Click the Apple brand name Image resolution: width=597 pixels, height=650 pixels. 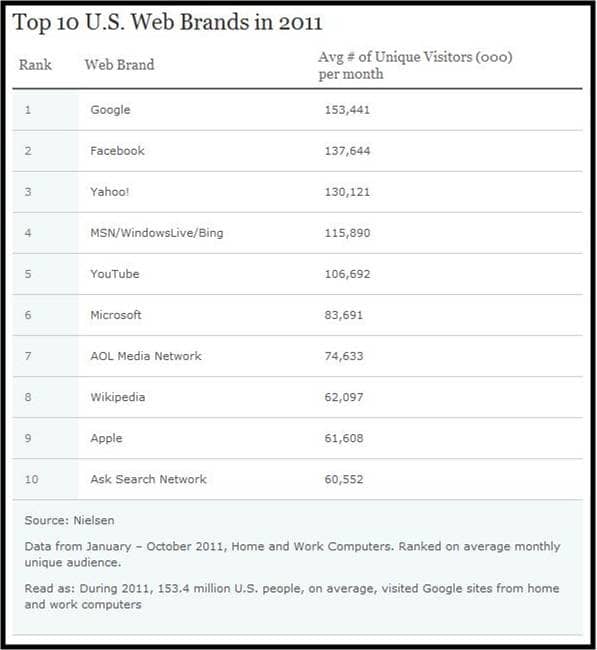[x=106, y=439]
